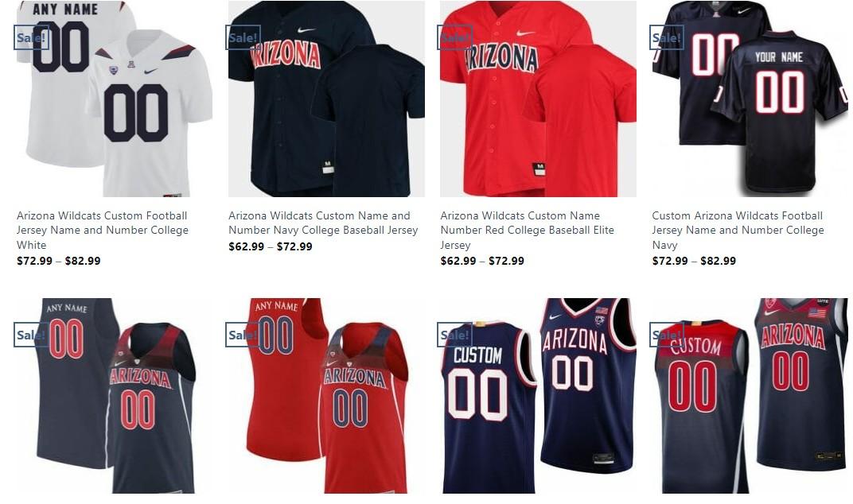This screenshot has width=853, height=504.
Task: View navy ANY NAME basketball jersey product
Action: (115, 396)
